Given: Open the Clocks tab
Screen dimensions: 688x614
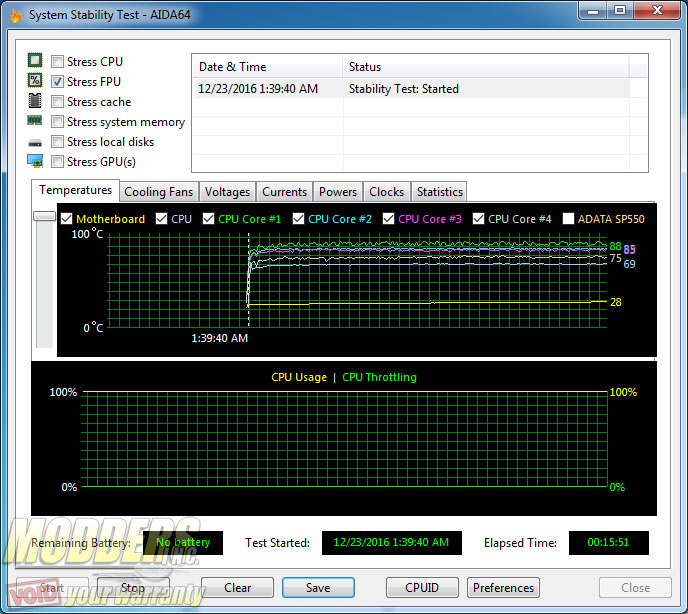Looking at the screenshot, I should point(387,192).
